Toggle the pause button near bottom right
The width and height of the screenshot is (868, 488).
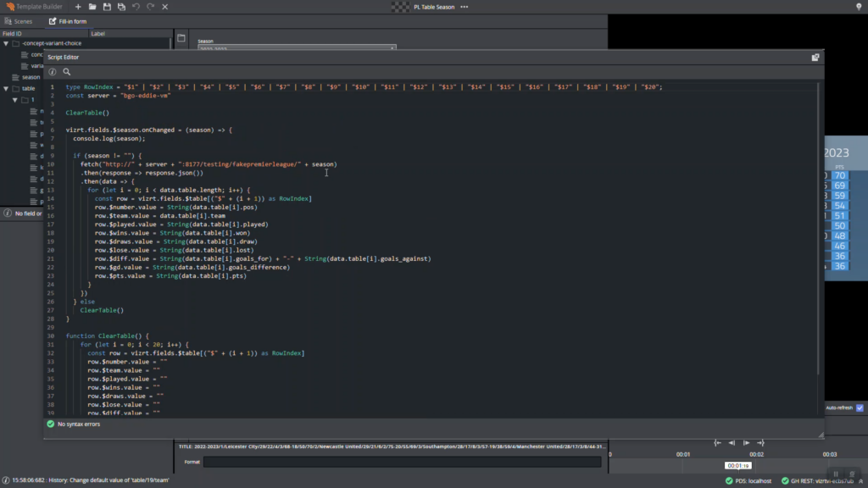coord(836,473)
